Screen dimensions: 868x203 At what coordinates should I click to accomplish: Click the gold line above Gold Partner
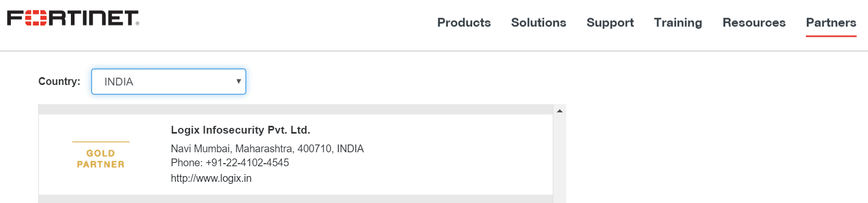(x=100, y=141)
